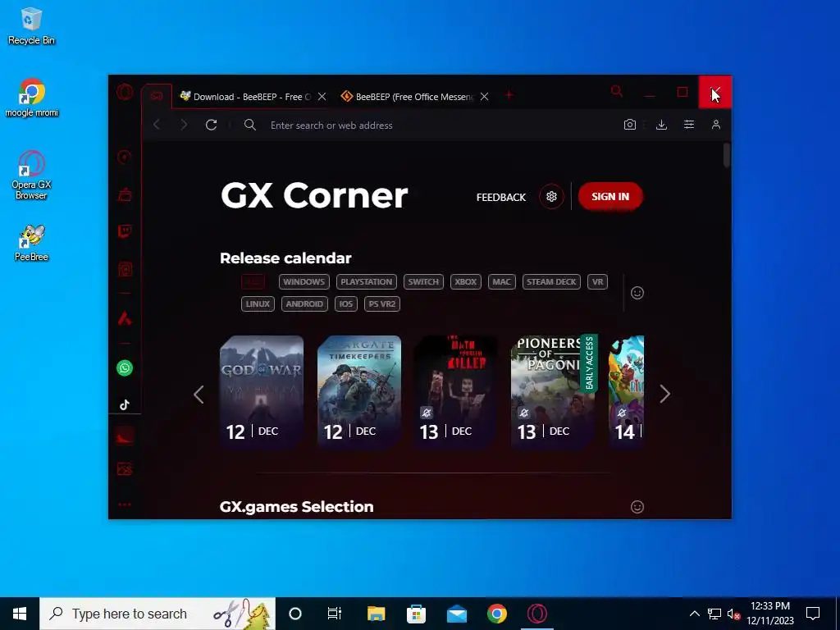Close the Download - BeeBEEP tab

click(x=322, y=97)
